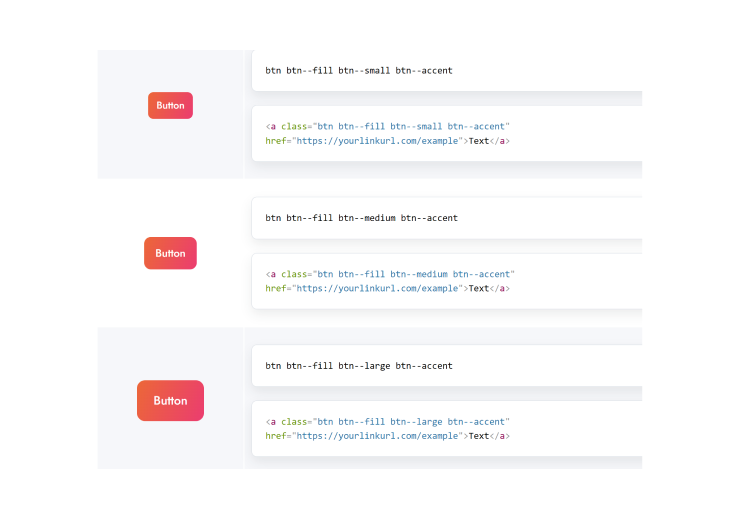Screen dimensions: 740x519
Task: Click the word 'Text' in the large button snippet
Action: tap(479, 436)
